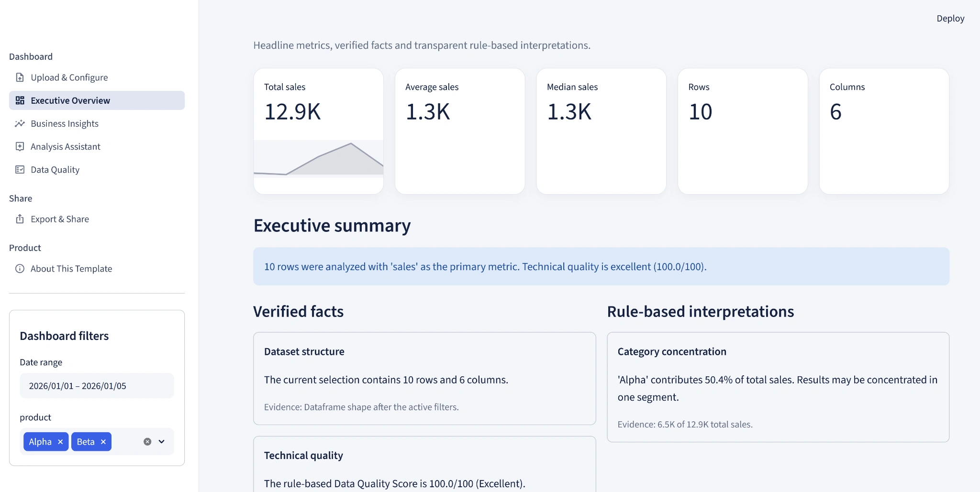980x492 pixels.
Task: Click the Deploy button
Action: (x=950, y=18)
